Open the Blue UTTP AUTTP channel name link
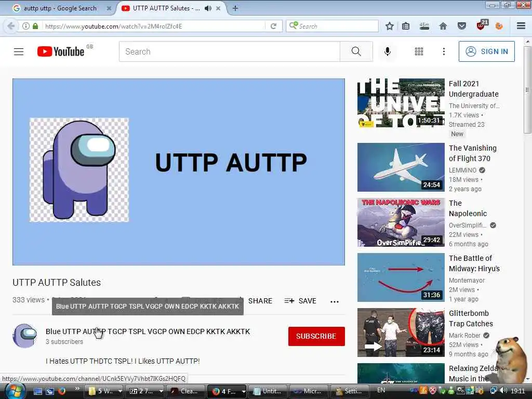This screenshot has width=532, height=399. [148, 331]
